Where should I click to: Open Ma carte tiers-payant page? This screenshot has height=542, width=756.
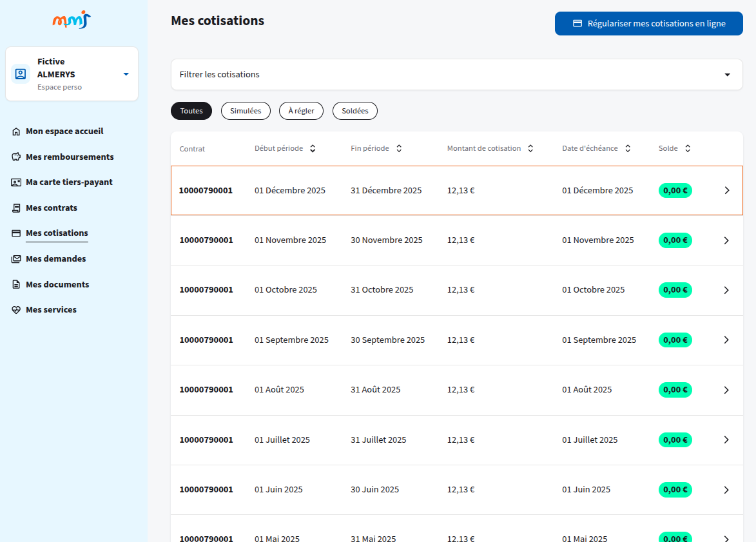click(x=69, y=182)
